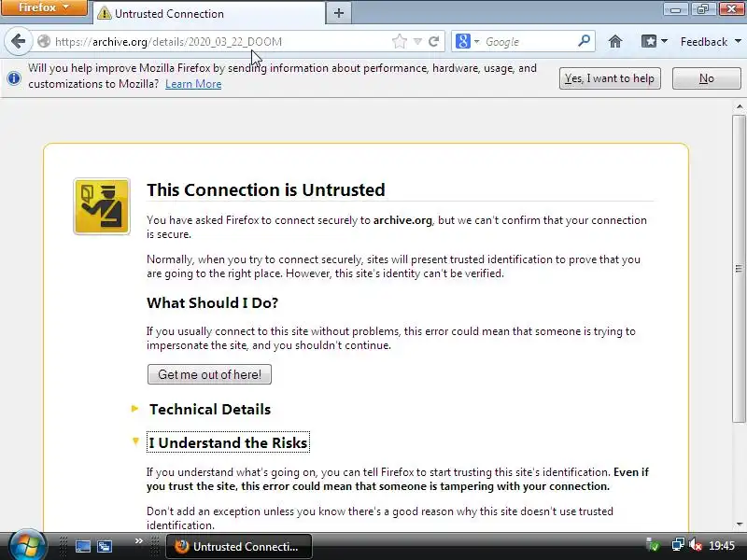Click Switch between windows icon
This screenshot has height=560, width=747.
[x=105, y=546]
